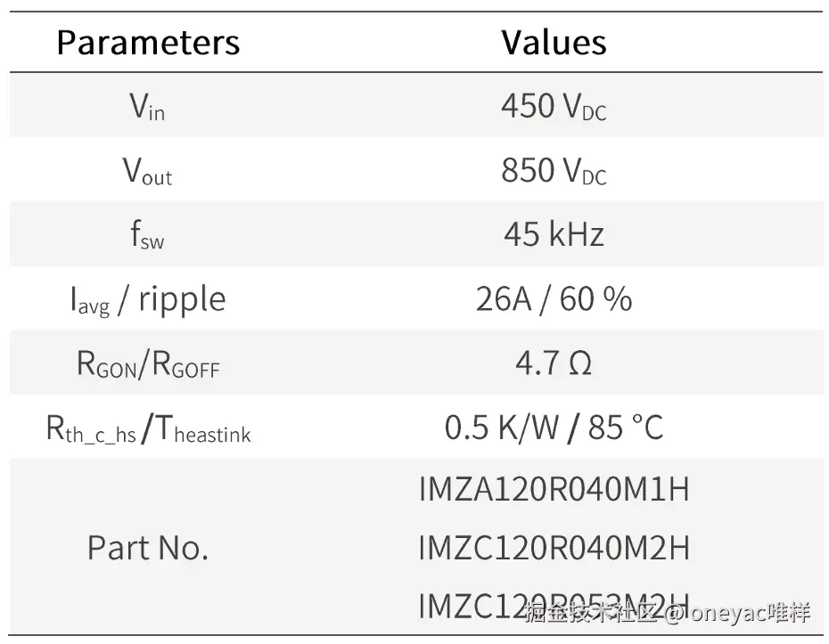
Task: Click the Values column header
Action: (554, 43)
